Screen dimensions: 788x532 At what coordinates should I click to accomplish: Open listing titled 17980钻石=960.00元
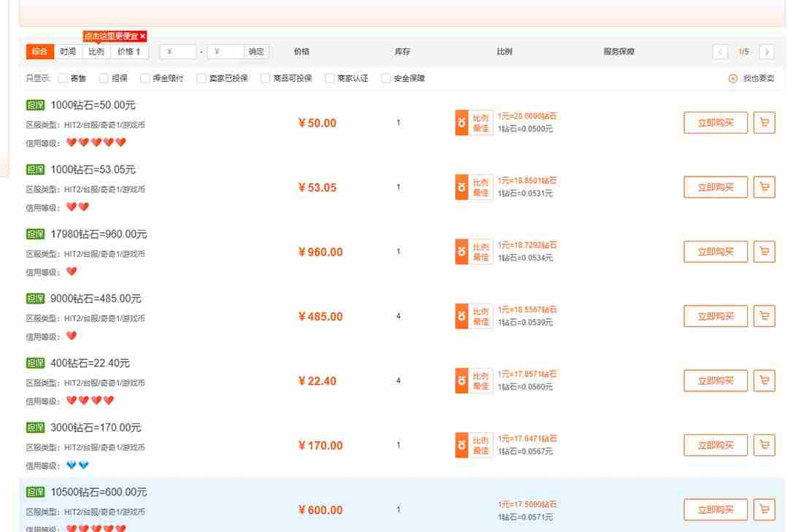pos(98,234)
